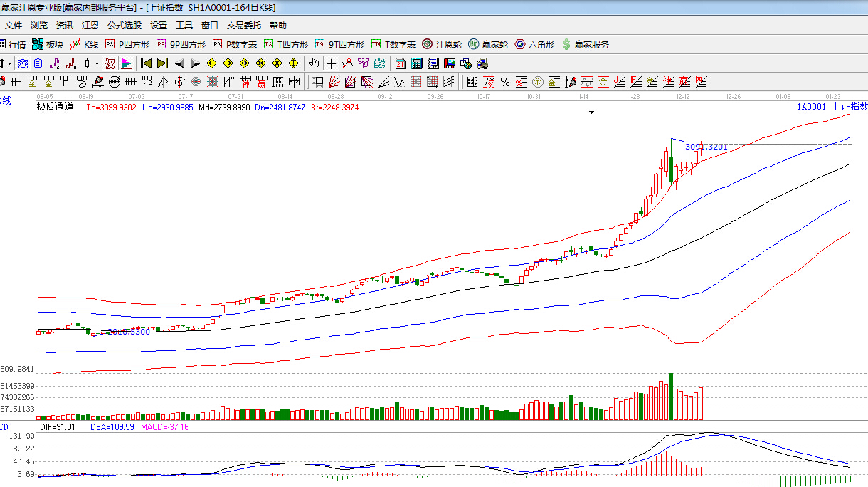Click the K线 button
Image resolution: width=868 pixels, height=487 pixels.
84,44
